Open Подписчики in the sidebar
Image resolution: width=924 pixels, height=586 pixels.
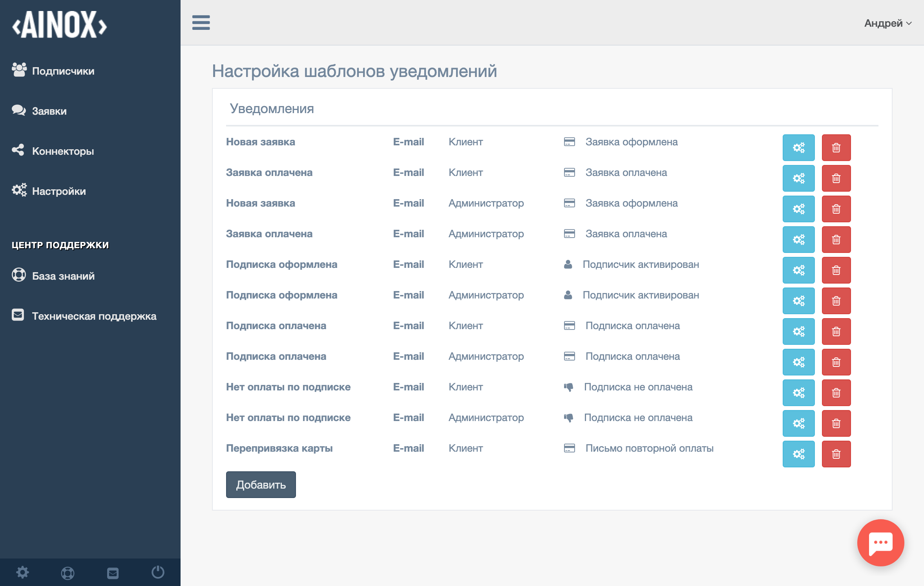pos(53,71)
